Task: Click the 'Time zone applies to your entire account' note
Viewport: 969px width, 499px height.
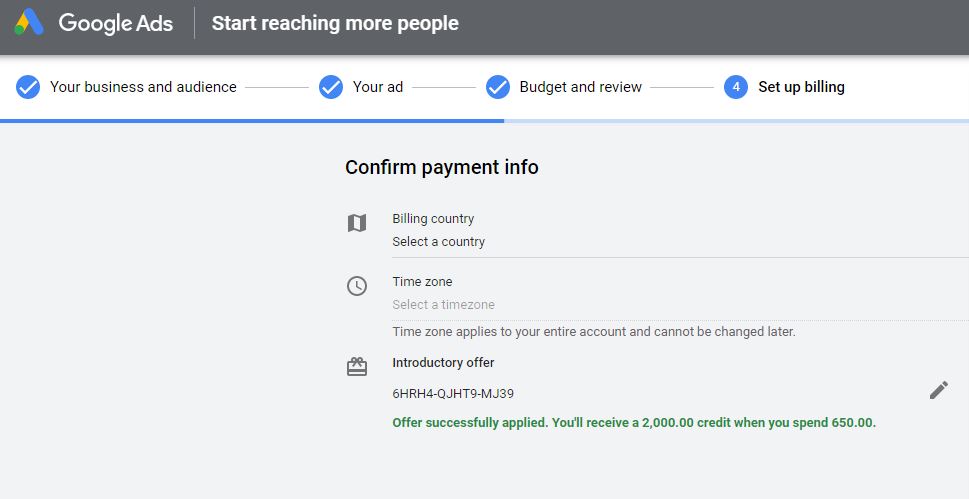Action: (594, 332)
